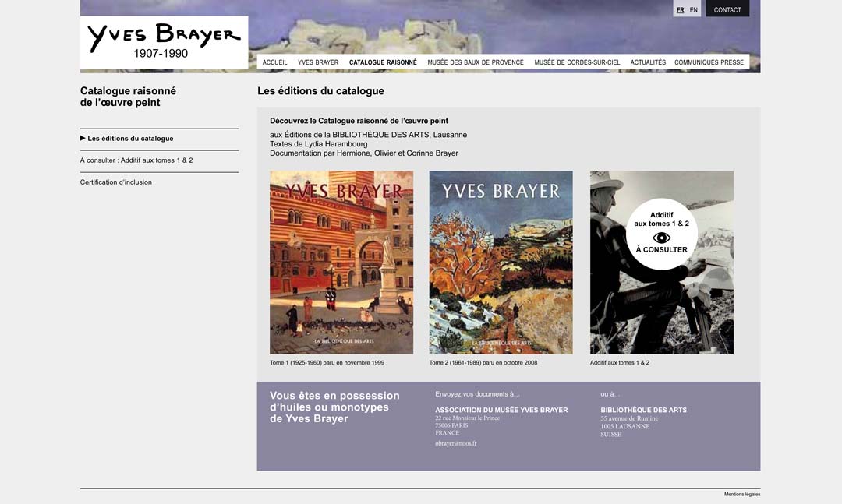Open the Yves Brayer 1907-1990 logo

(x=164, y=42)
